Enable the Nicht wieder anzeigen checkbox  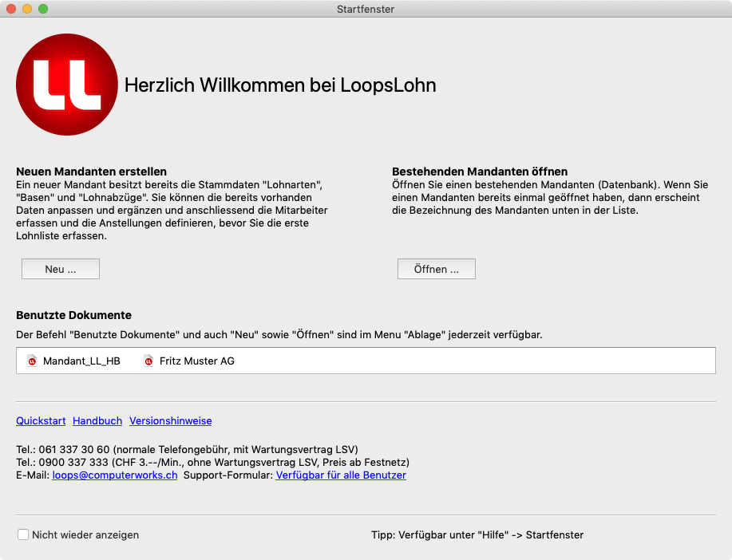click(x=23, y=534)
